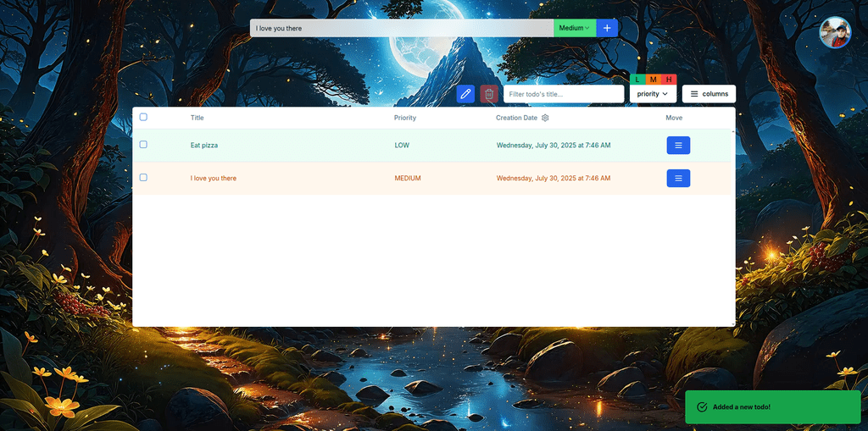Sort by the Creation Date column header
Viewport: 868px width, 431px height.
pyautogui.click(x=516, y=118)
